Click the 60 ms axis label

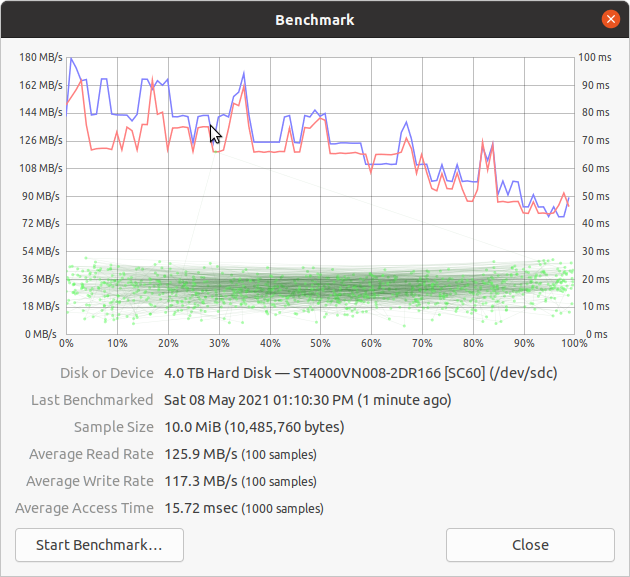pos(595,168)
